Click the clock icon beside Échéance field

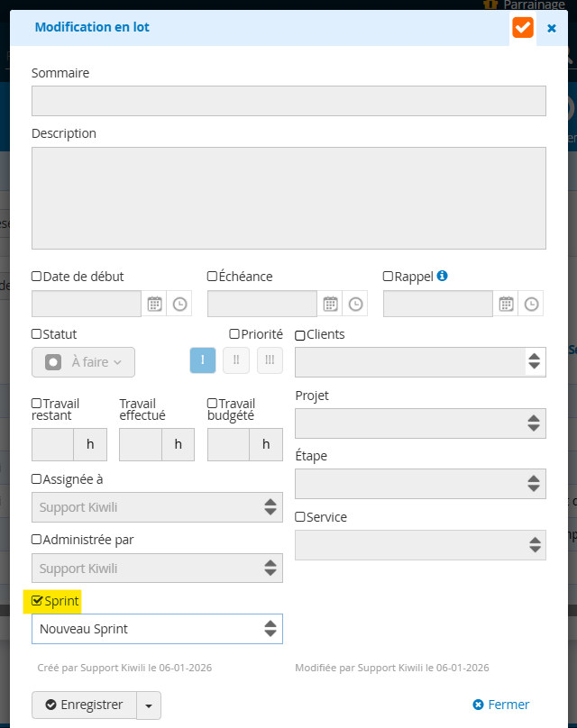click(x=355, y=304)
